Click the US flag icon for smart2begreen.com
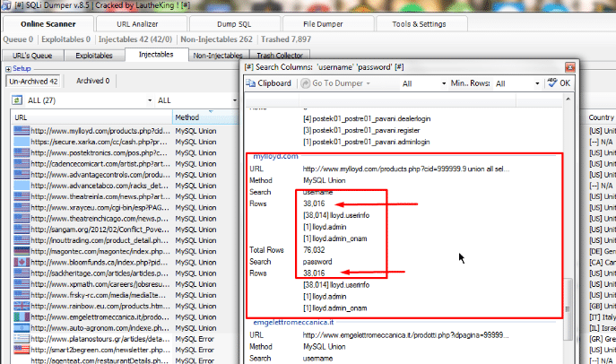Viewport: 616px width, 364px height. (x=22, y=350)
